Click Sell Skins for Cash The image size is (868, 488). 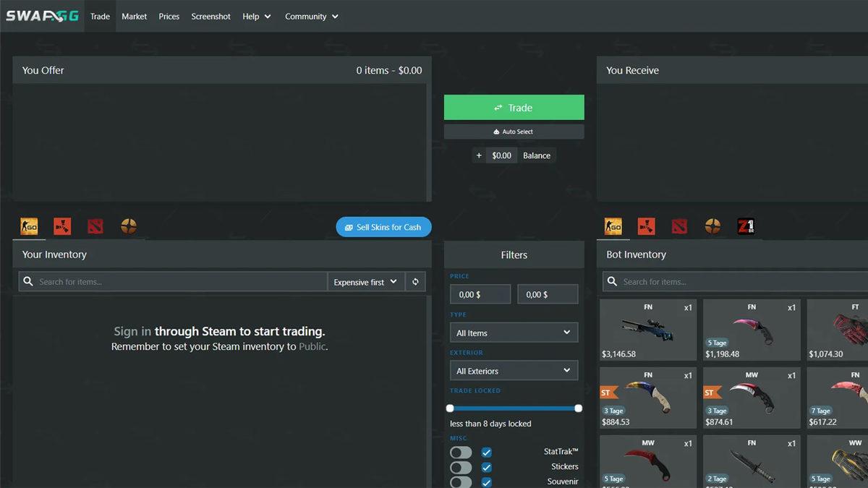pos(383,226)
